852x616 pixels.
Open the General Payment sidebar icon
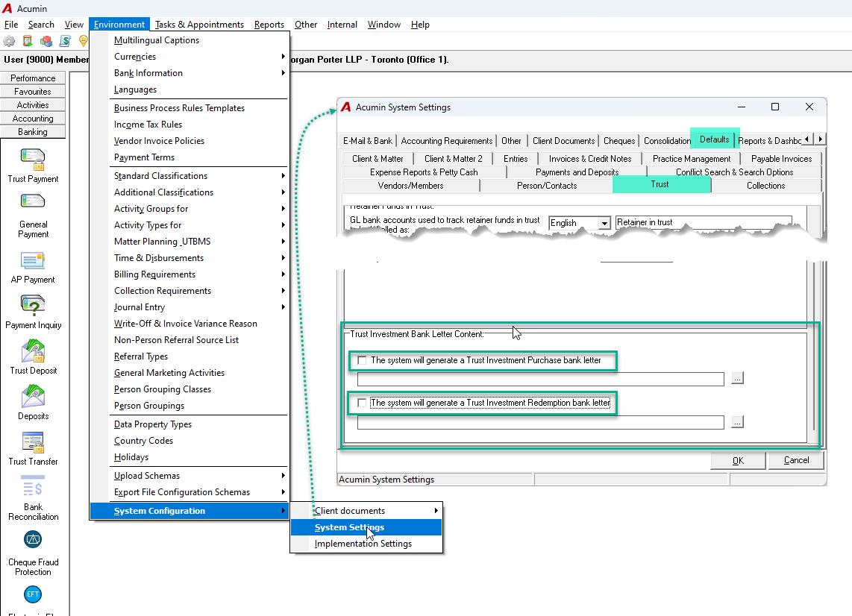33,202
